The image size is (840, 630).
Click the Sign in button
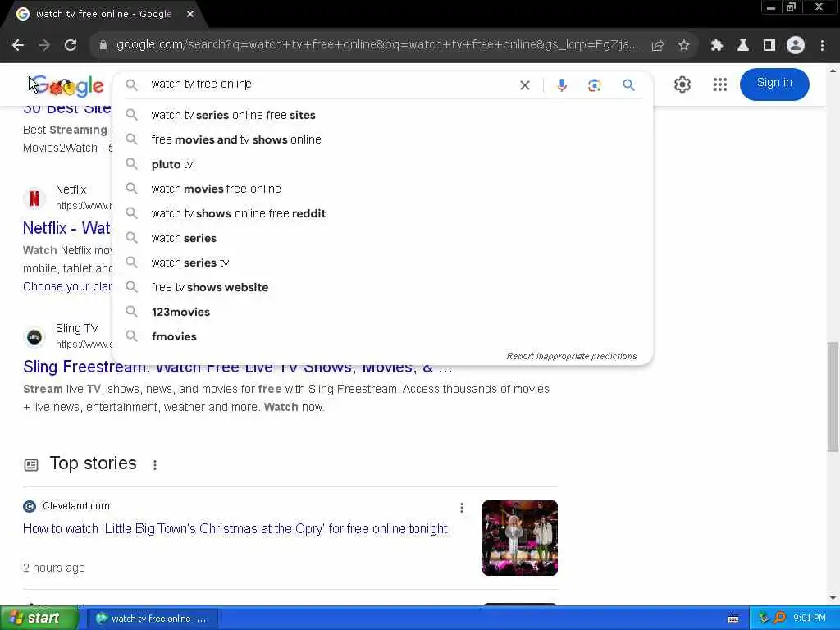(774, 84)
